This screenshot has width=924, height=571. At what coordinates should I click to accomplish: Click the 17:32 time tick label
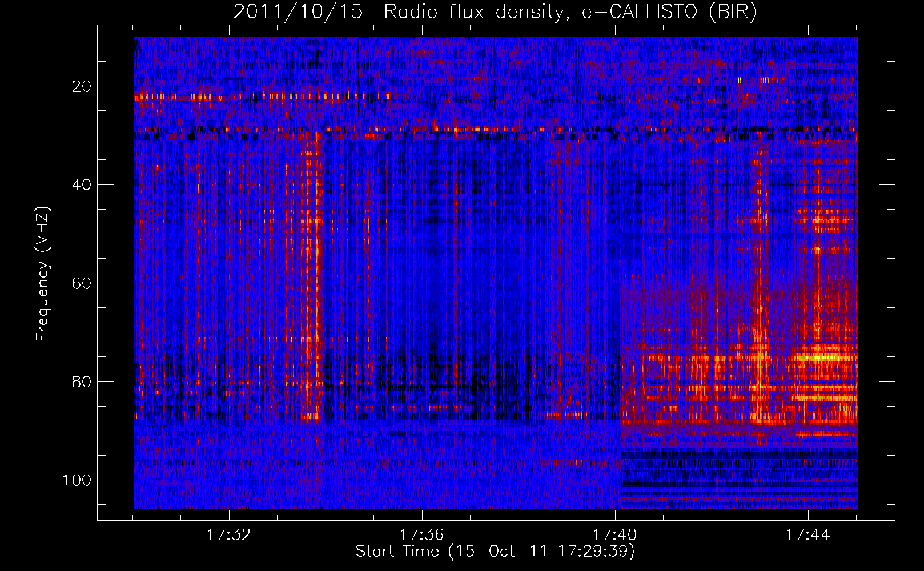228,535
